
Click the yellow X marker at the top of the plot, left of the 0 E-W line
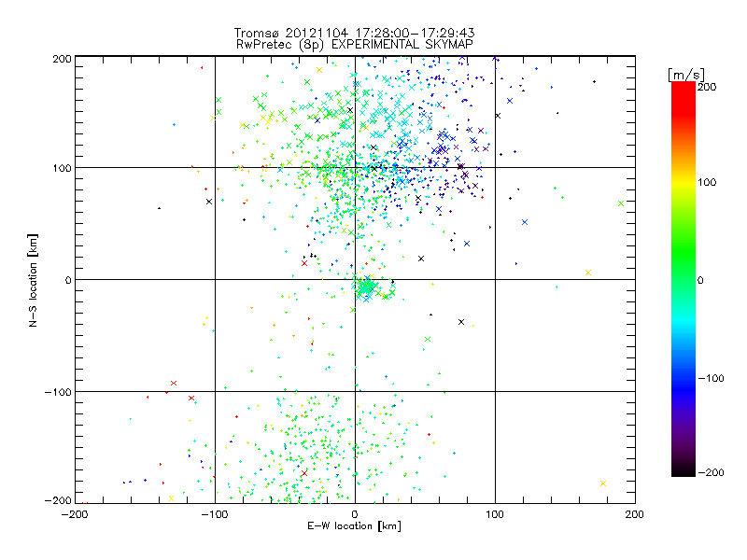click(x=319, y=70)
